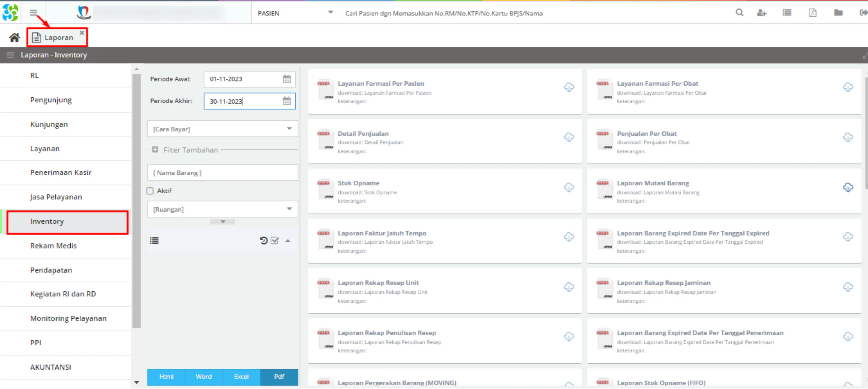Click the search magnifier icon
This screenshot has height=389, width=868.
(739, 13)
